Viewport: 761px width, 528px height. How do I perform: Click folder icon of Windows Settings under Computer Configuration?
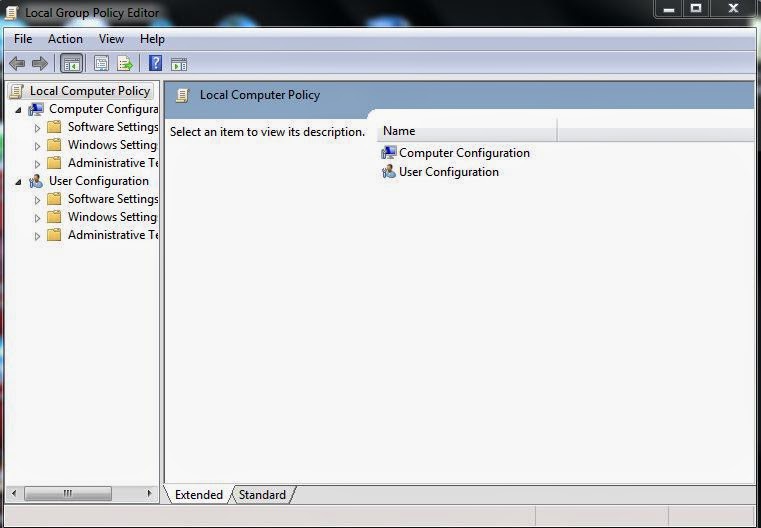(x=54, y=145)
